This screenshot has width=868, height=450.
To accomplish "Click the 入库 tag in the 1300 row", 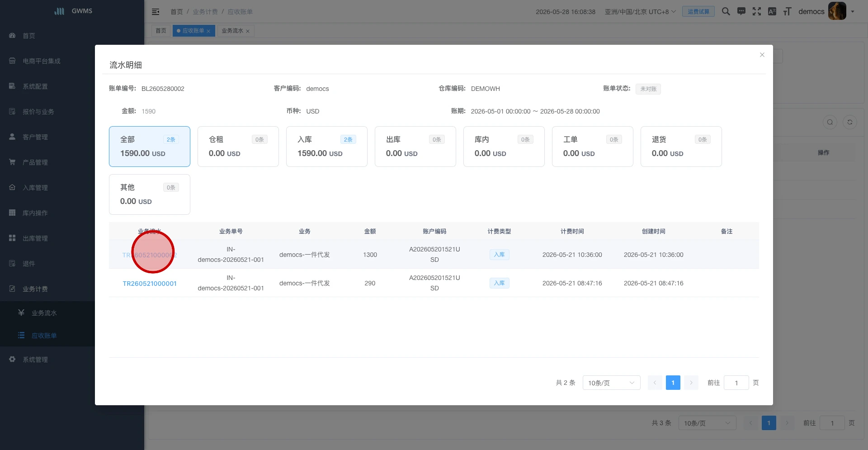I will [500, 255].
